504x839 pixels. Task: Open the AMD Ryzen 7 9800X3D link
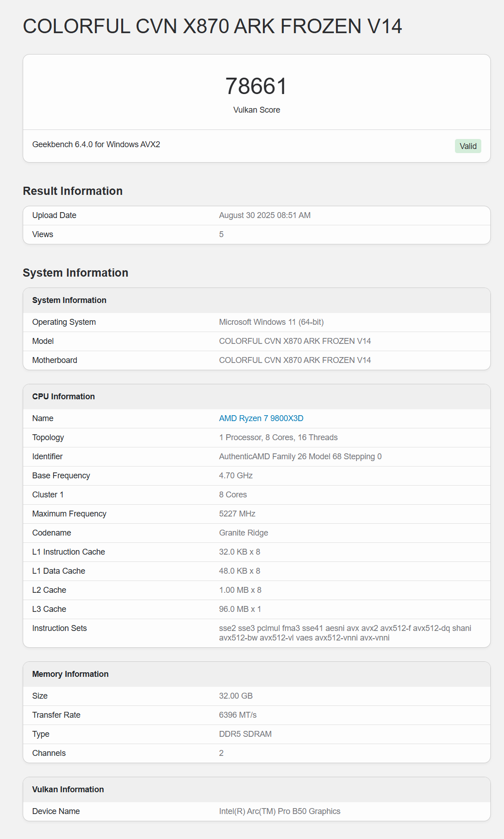pos(261,418)
